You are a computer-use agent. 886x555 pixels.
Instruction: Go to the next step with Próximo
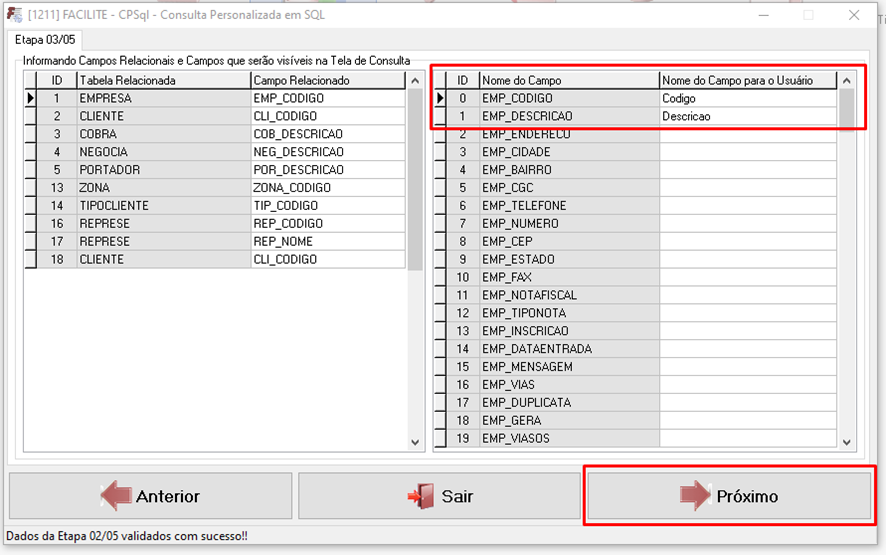coord(728,496)
